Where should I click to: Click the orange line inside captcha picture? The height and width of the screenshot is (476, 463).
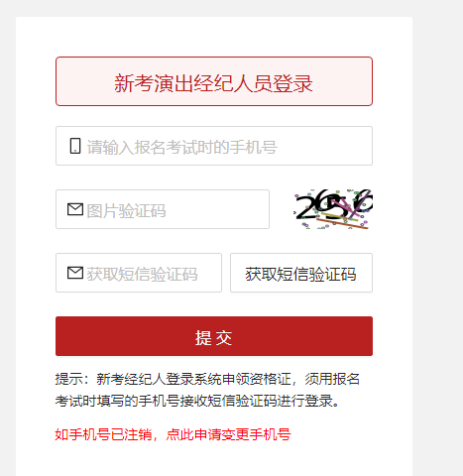point(342,224)
